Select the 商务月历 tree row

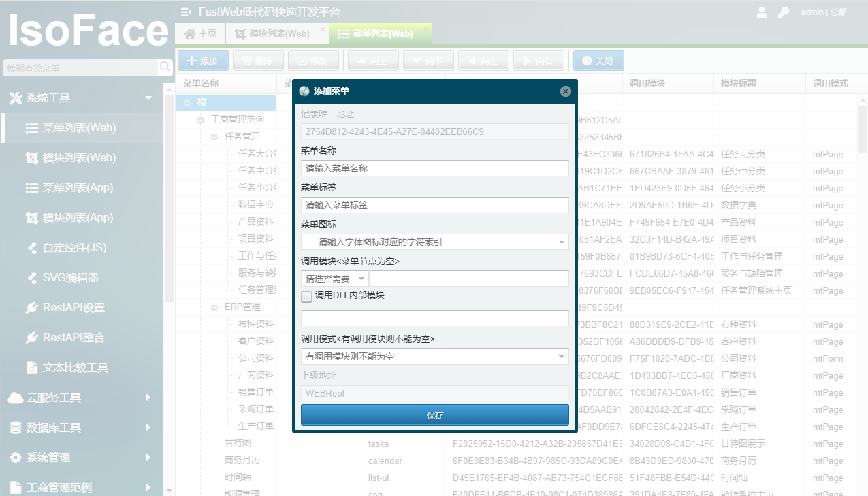pos(242,461)
